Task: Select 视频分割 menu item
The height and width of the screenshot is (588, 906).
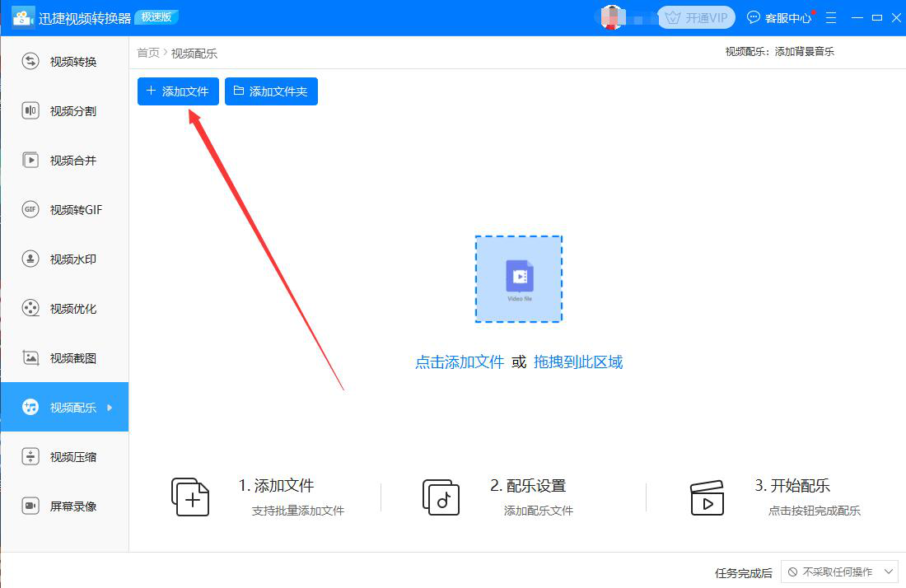Action: click(64, 110)
